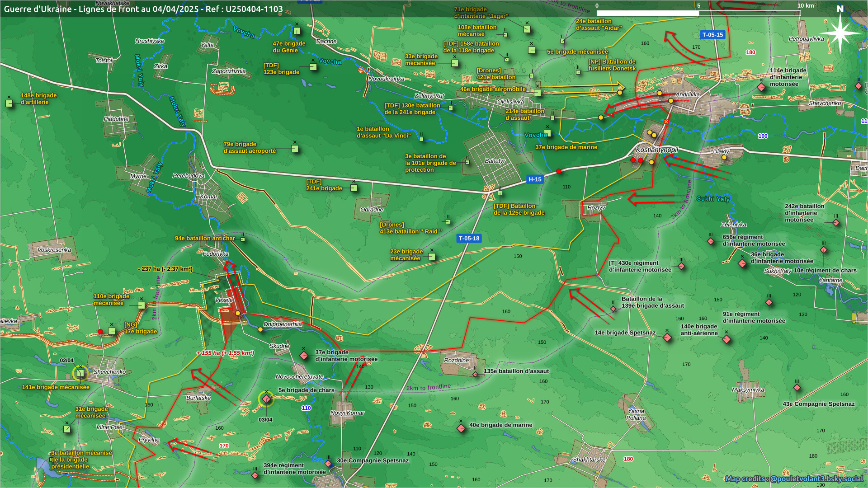868x488 pixels.
Task: Click the Burlatske village label
Action: click(x=198, y=398)
